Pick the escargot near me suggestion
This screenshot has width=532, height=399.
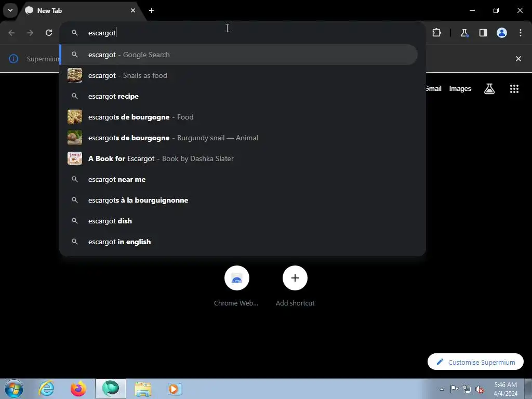pyautogui.click(x=239, y=179)
